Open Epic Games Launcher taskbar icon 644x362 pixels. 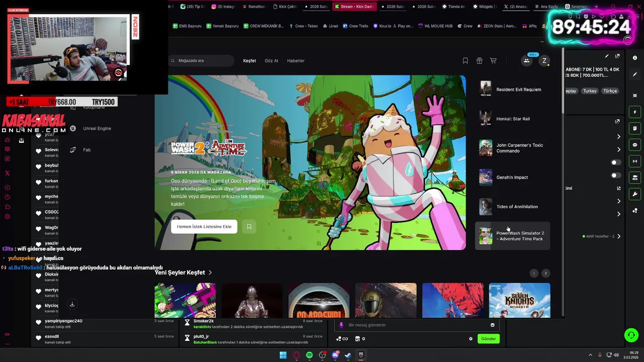tap(361, 355)
